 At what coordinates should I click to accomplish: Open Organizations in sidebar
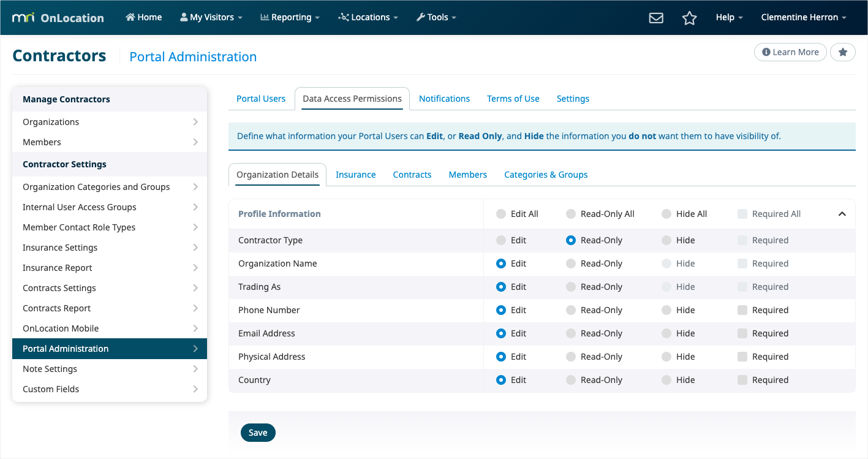click(x=110, y=122)
